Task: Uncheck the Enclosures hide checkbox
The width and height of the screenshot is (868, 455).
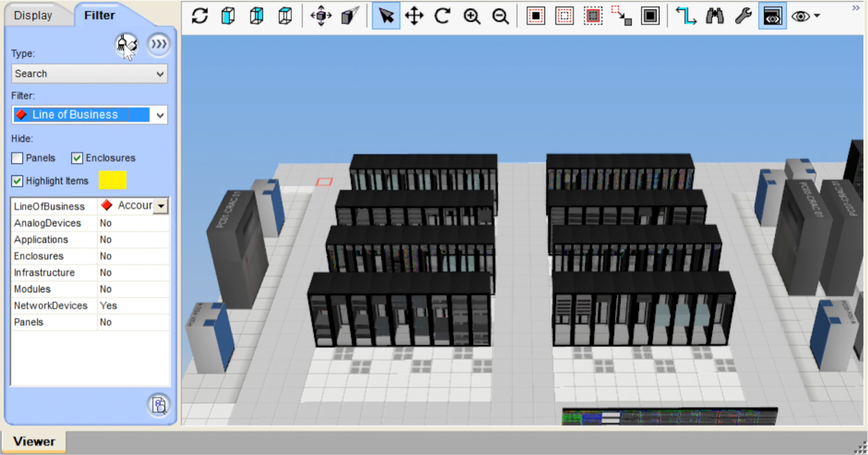Action: pos(77,158)
